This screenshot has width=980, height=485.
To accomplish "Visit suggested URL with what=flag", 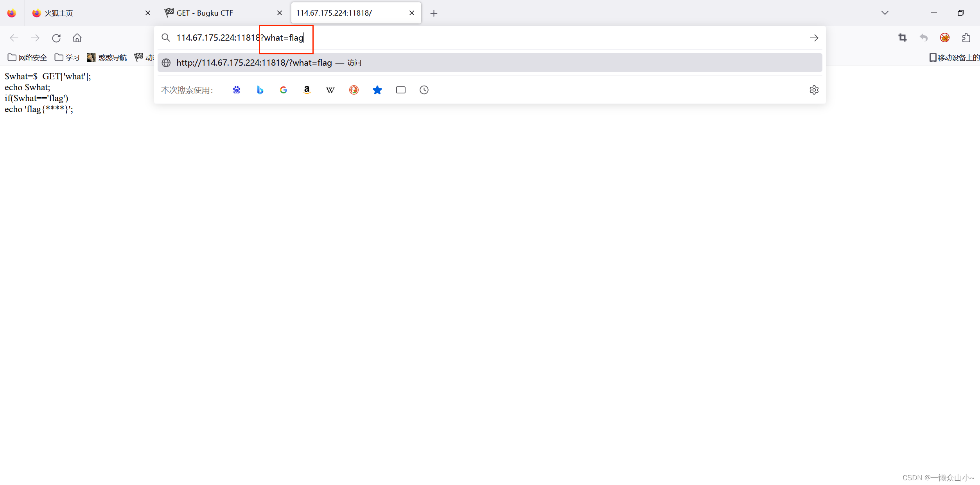I will (254, 63).
